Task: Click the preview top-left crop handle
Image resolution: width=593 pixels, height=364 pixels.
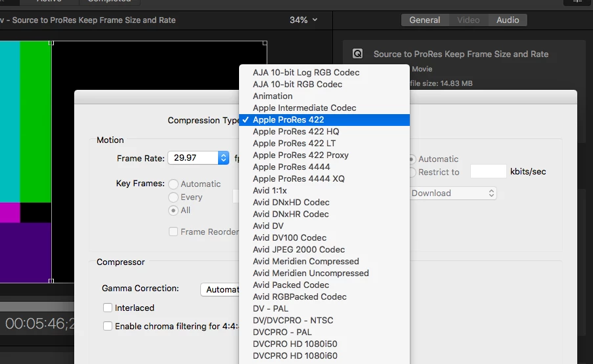Action: click(x=51, y=43)
